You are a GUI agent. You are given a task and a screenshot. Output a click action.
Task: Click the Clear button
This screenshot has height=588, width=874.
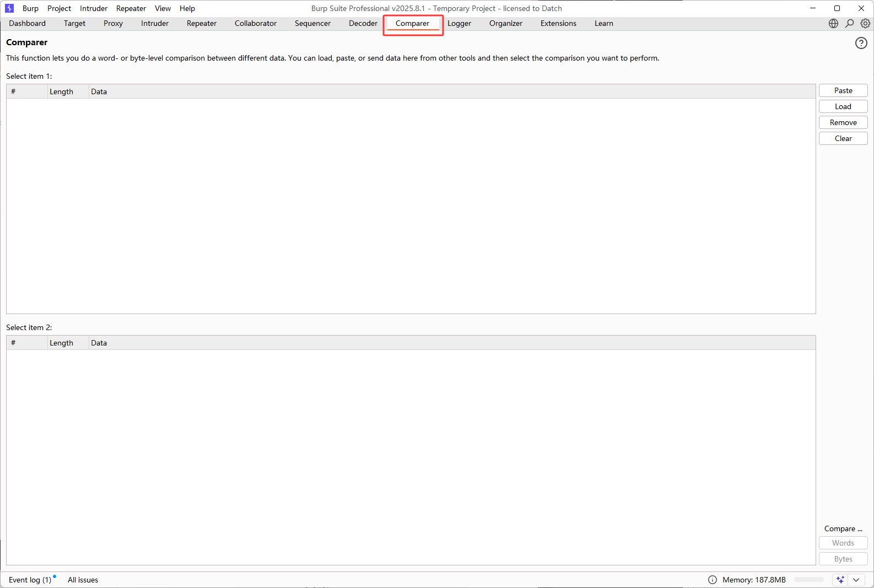(843, 138)
